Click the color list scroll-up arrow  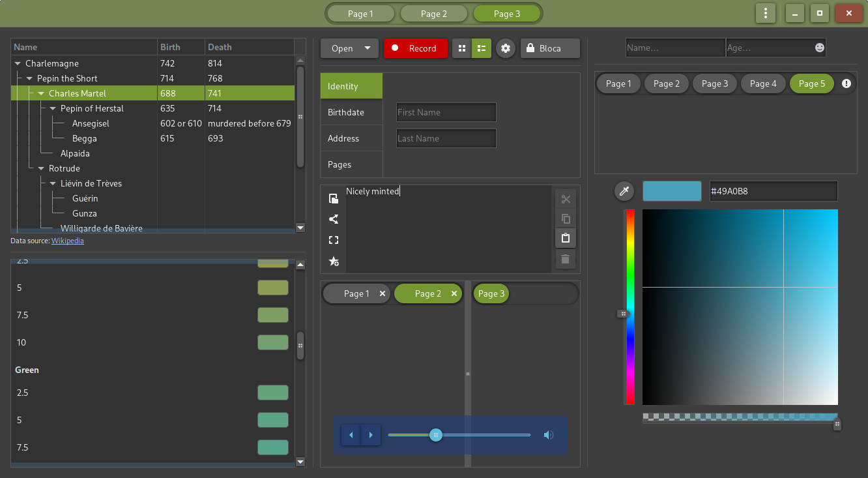[300, 265]
